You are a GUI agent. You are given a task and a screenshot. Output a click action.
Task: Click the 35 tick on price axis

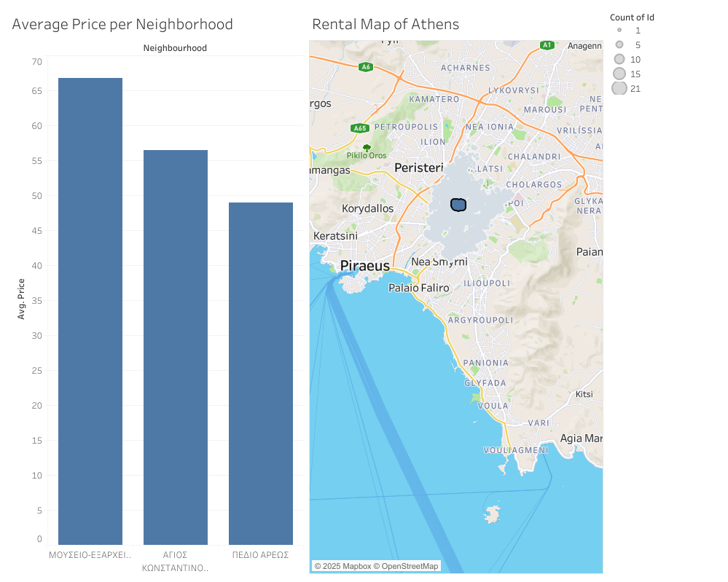point(36,301)
